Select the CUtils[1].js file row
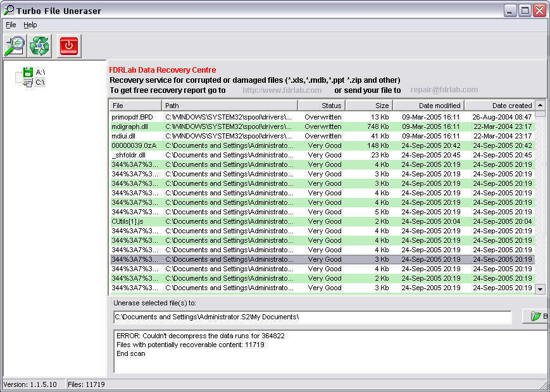The height and width of the screenshot is (392, 550). coord(322,221)
